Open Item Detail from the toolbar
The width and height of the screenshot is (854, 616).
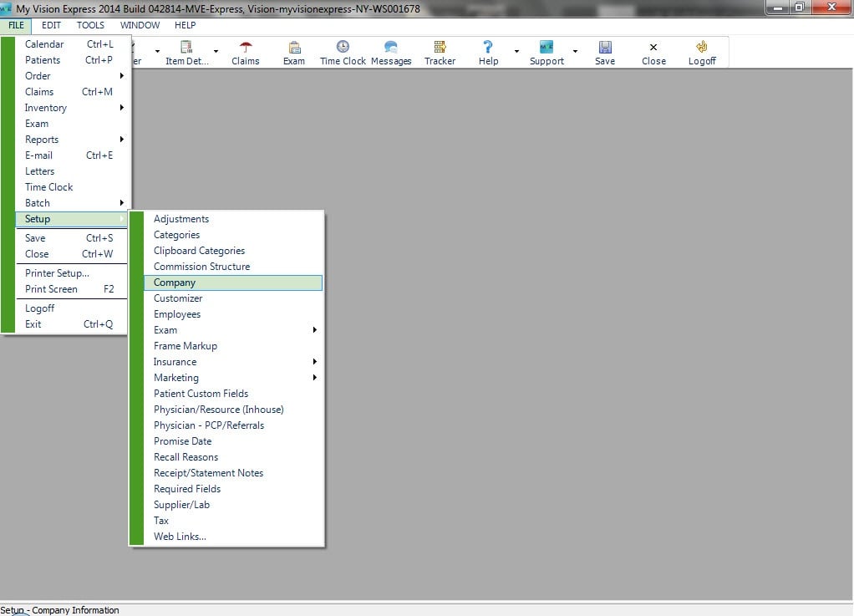click(186, 52)
